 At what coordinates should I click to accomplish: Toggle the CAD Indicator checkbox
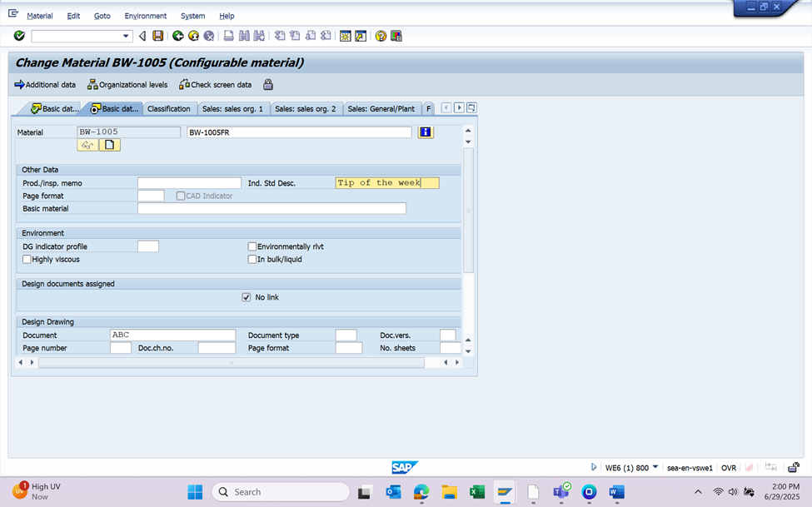181,196
